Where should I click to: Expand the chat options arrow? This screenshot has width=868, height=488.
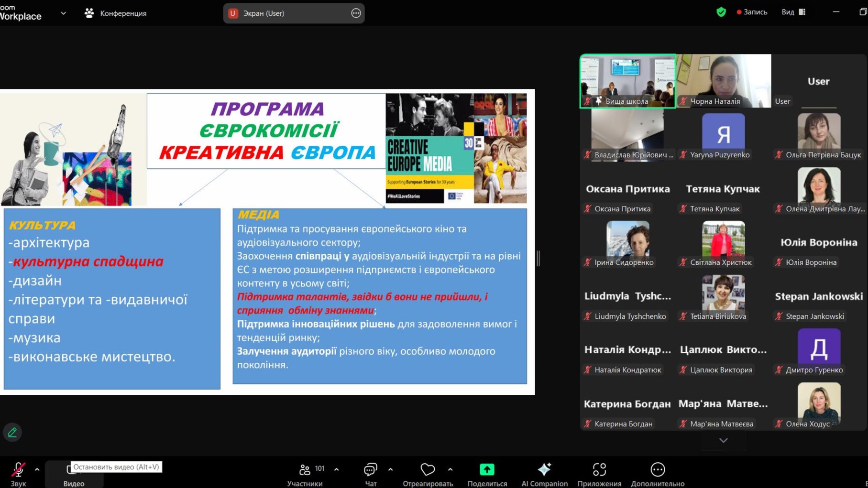(x=391, y=470)
